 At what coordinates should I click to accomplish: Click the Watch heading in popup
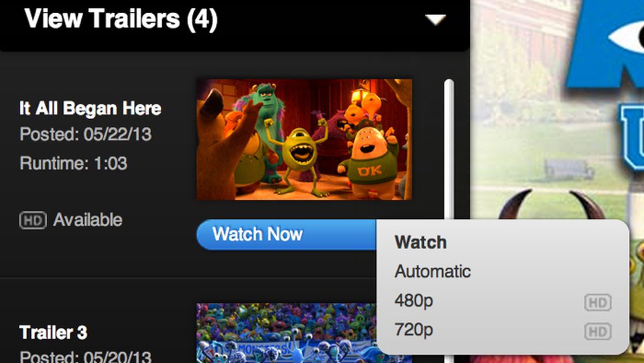pos(421,242)
